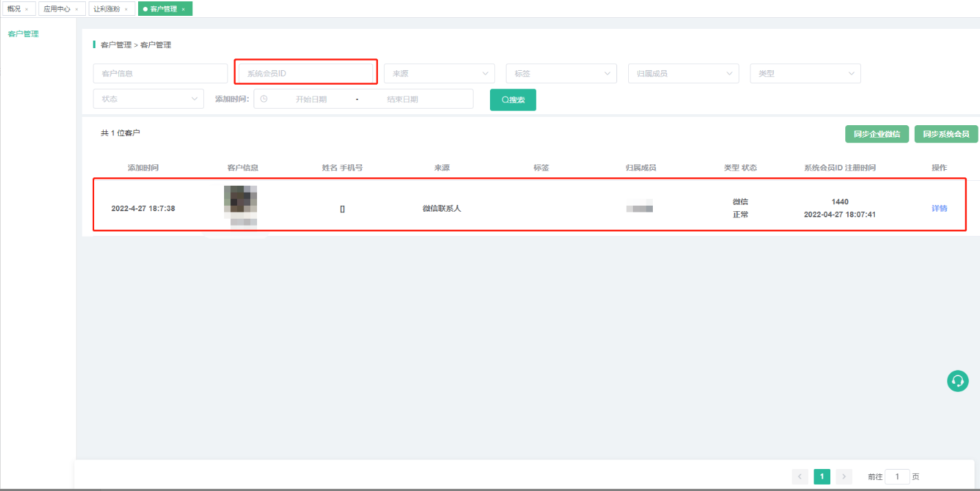Close the 概况 tab
Screen dimensions: 980x491
[x=27, y=10]
